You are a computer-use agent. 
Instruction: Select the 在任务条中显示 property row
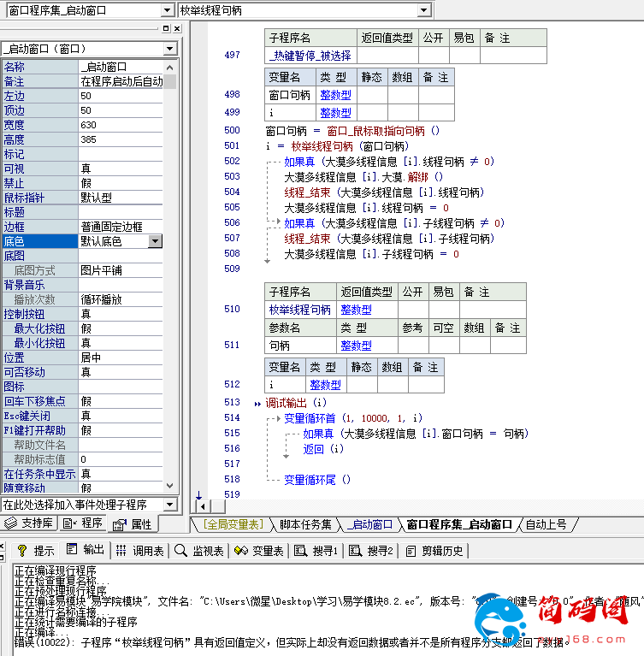(82, 474)
